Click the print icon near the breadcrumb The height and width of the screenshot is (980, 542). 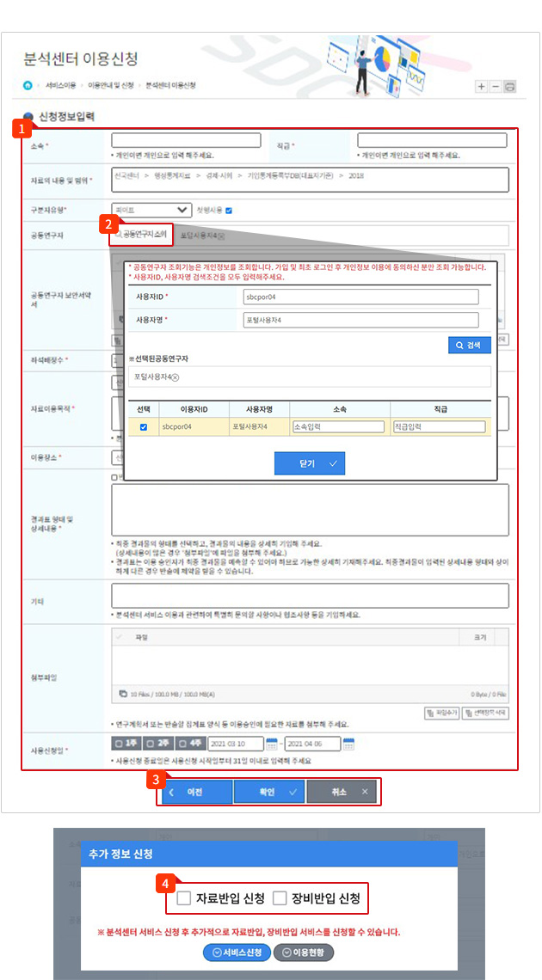[509, 87]
